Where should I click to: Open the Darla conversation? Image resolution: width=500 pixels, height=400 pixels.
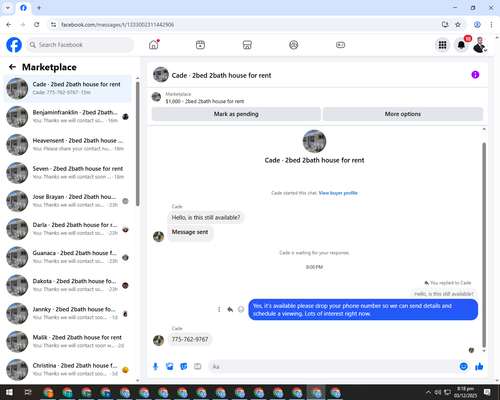coord(67,229)
